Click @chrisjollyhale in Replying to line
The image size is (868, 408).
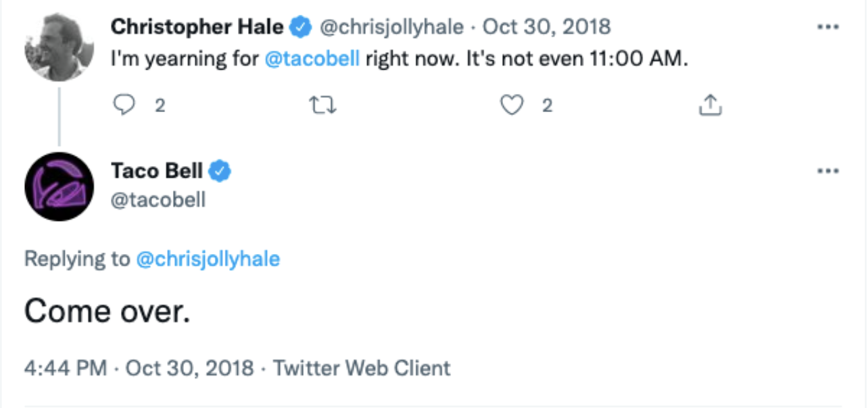[208, 259]
